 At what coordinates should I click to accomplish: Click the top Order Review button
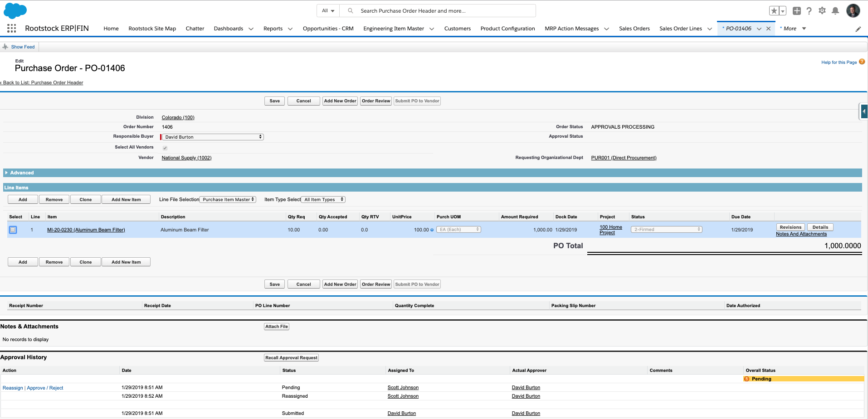click(x=376, y=101)
